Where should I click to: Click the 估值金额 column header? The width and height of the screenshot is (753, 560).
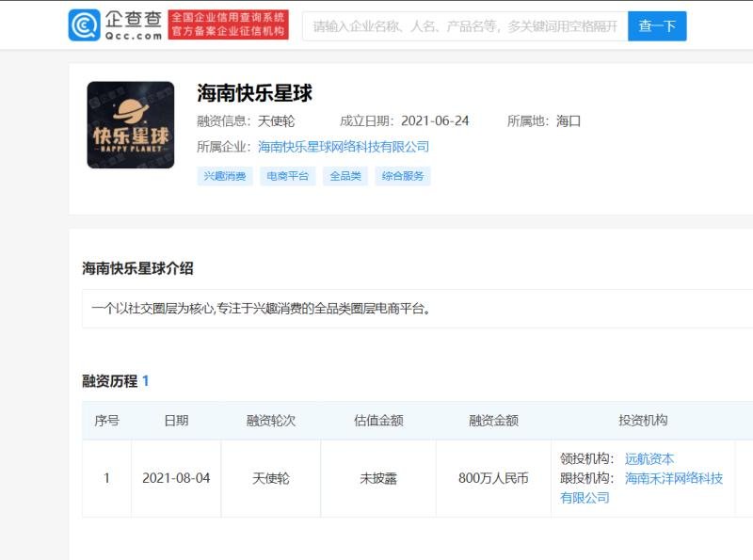click(x=378, y=421)
